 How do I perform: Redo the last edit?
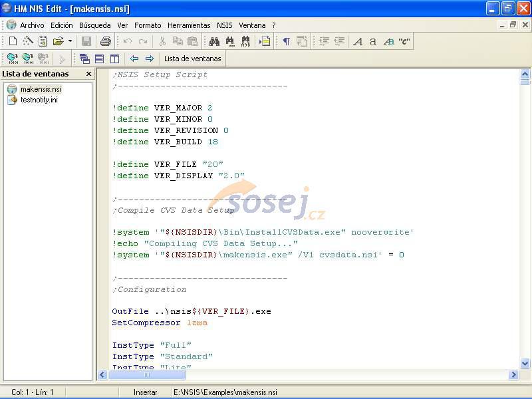pyautogui.click(x=143, y=41)
